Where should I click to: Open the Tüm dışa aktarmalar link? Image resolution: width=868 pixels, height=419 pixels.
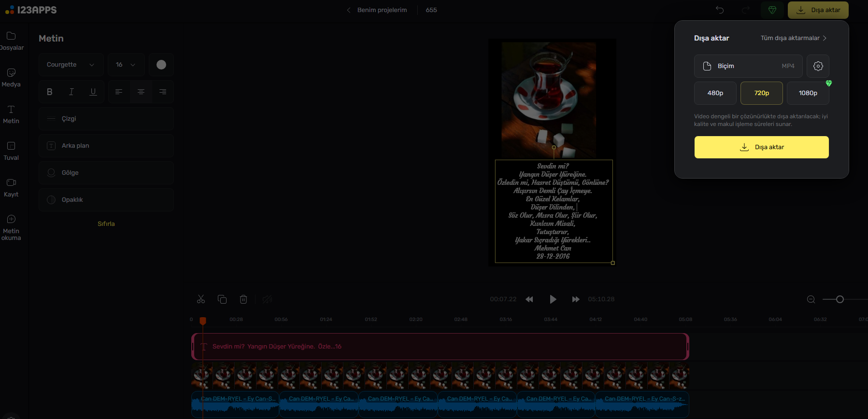tap(793, 38)
